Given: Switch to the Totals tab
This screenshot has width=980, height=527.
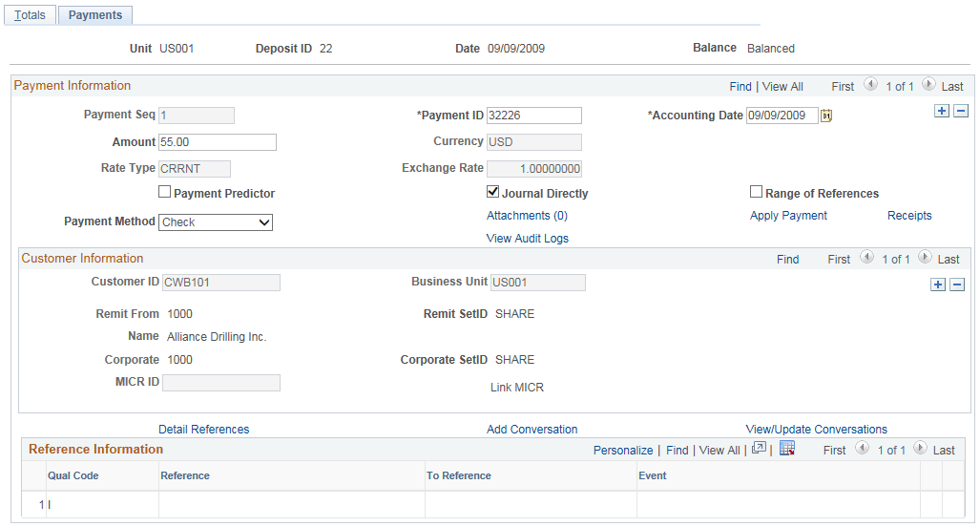Looking at the screenshot, I should coord(30,15).
